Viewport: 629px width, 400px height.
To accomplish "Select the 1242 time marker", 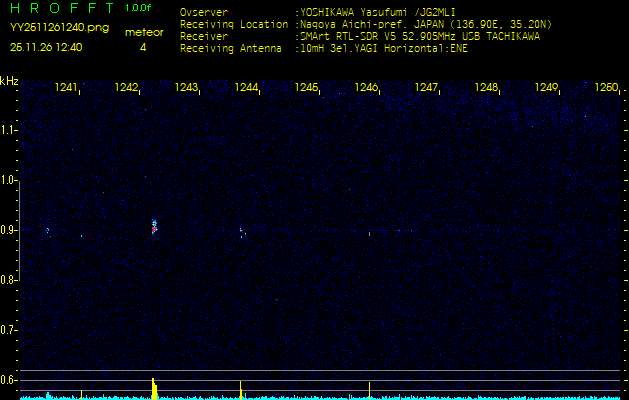I will [x=127, y=88].
